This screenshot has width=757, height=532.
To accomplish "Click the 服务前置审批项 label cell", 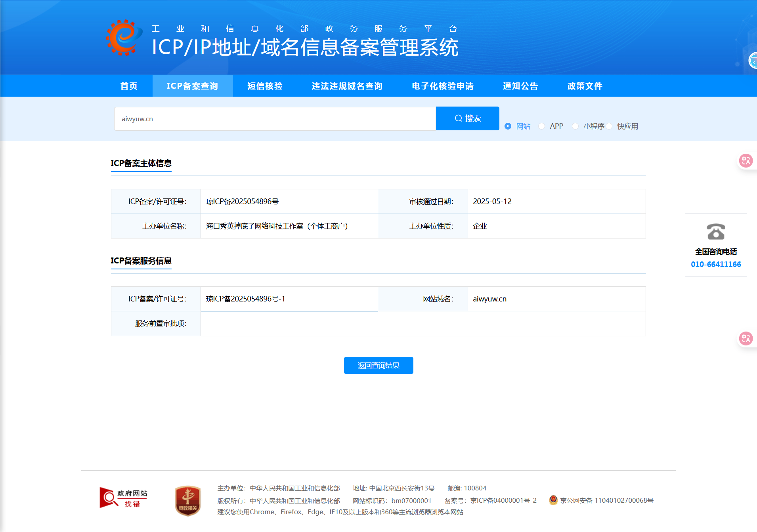I will click(x=156, y=324).
